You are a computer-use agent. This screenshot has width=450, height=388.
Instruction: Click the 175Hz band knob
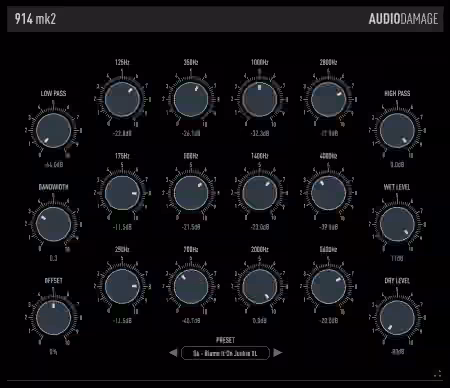(x=122, y=193)
